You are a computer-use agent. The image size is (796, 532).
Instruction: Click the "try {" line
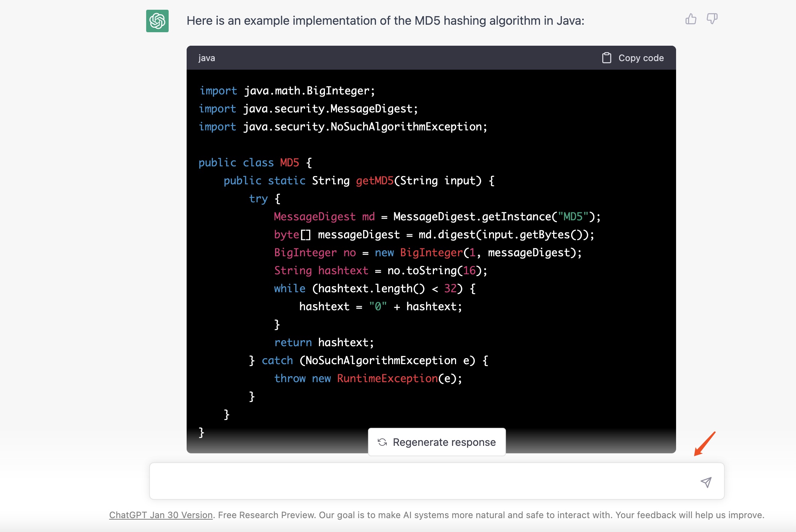[265, 199]
